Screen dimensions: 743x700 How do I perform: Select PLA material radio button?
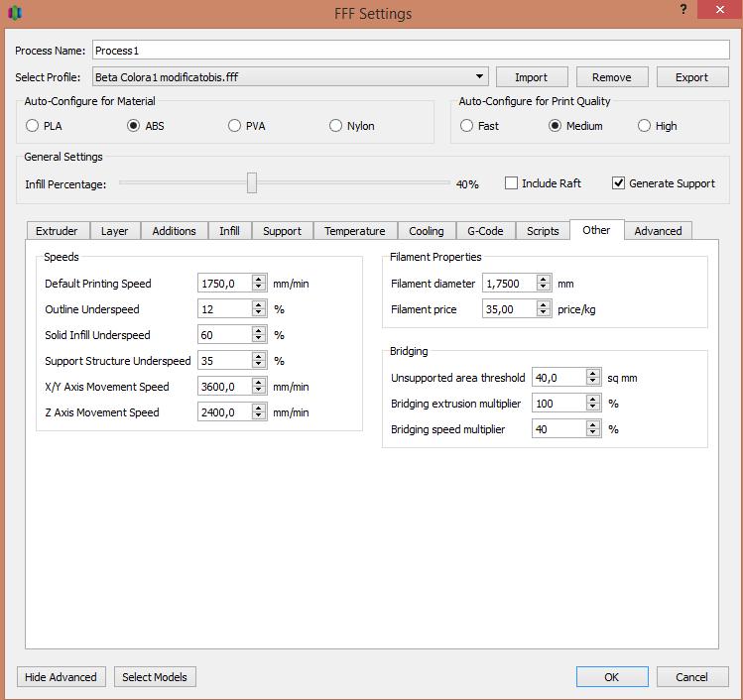[33, 126]
